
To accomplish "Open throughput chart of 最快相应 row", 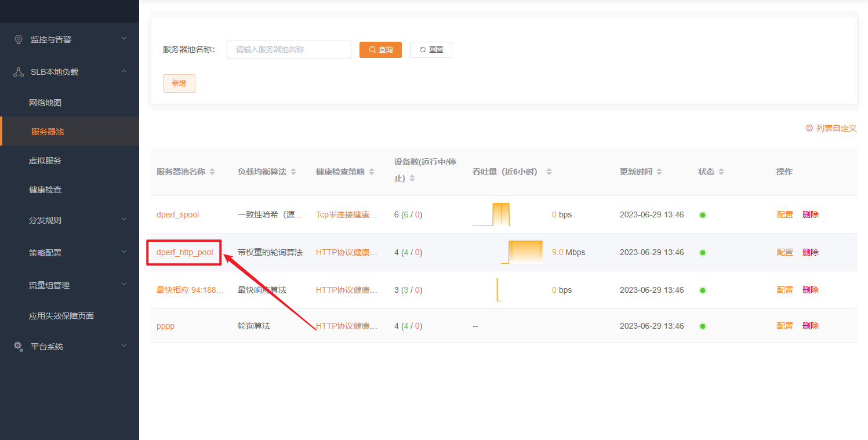I will click(499, 290).
